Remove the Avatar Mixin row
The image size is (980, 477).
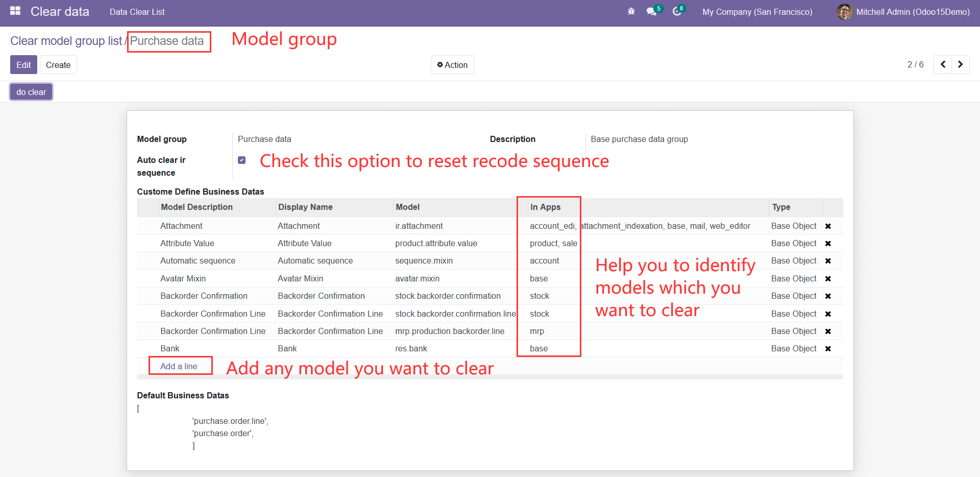tap(828, 279)
